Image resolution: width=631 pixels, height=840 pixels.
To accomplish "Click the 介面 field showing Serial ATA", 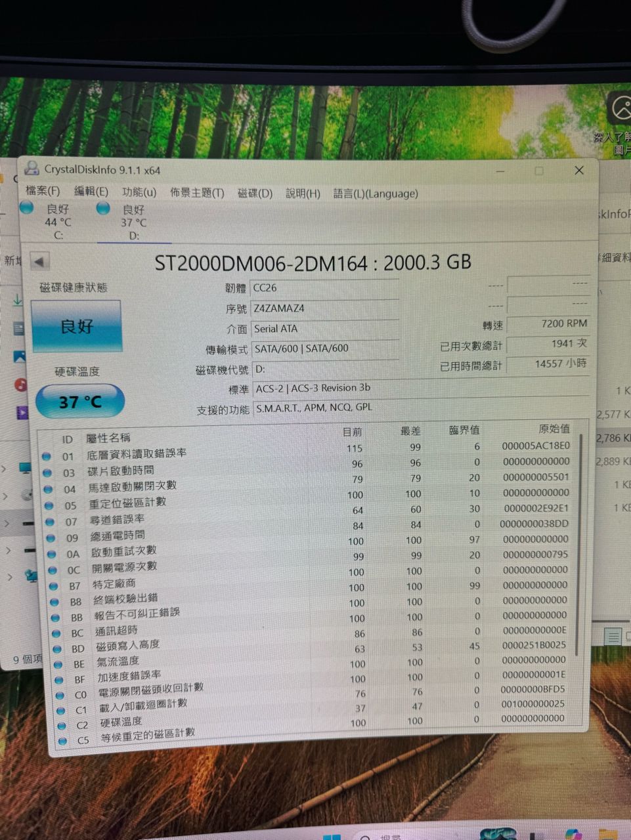I will click(326, 328).
